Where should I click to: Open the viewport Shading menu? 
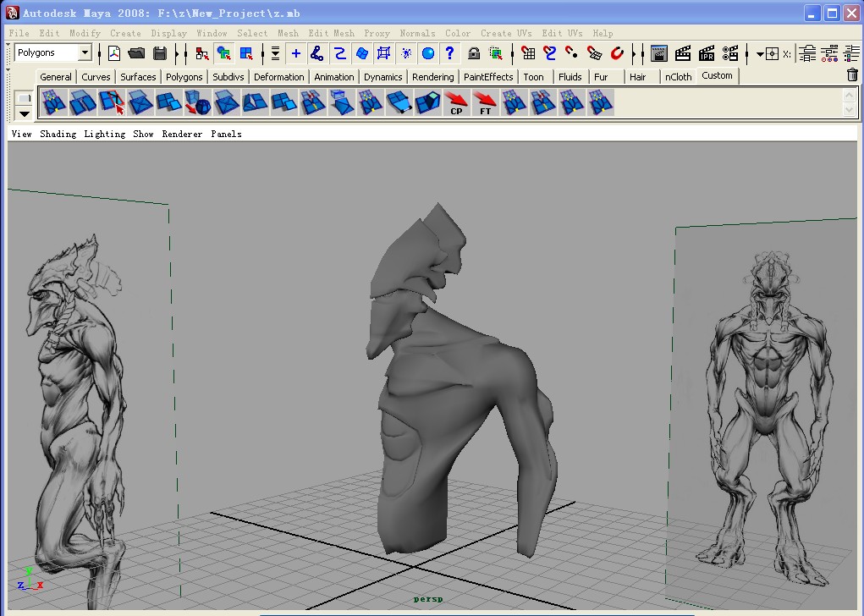(x=58, y=134)
